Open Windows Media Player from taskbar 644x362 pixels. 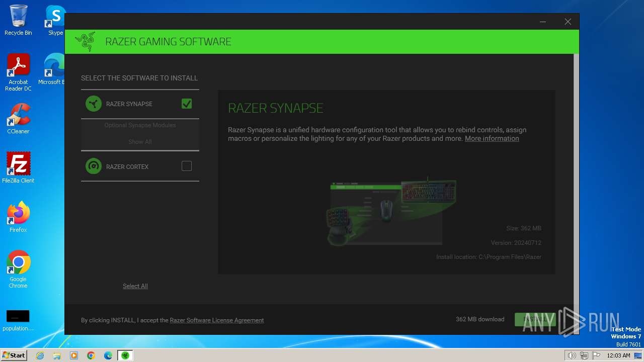tap(74, 355)
